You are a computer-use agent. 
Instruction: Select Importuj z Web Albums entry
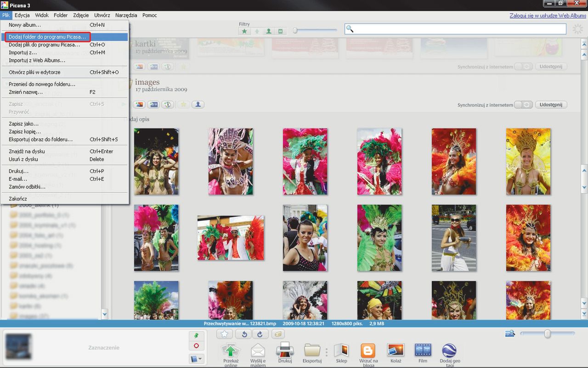(65, 60)
